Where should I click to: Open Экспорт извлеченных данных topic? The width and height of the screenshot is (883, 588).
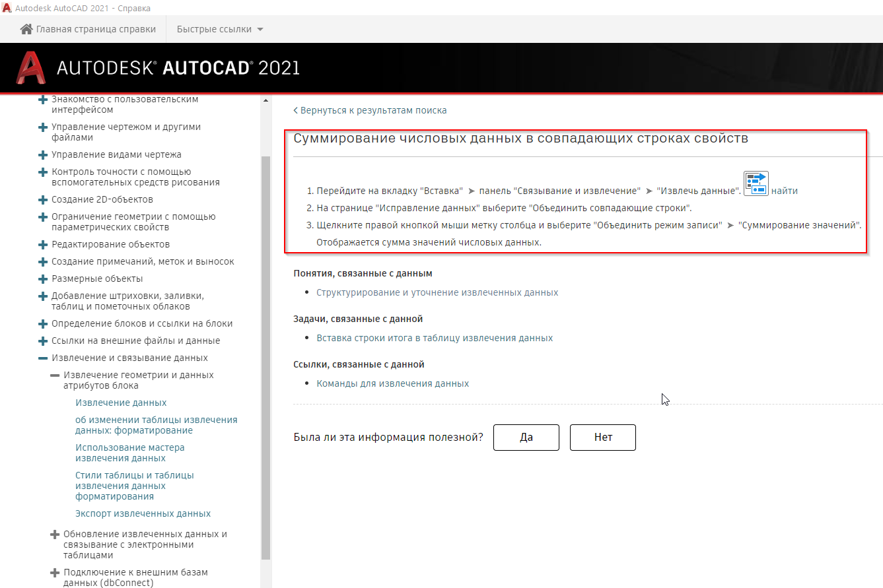(x=143, y=513)
